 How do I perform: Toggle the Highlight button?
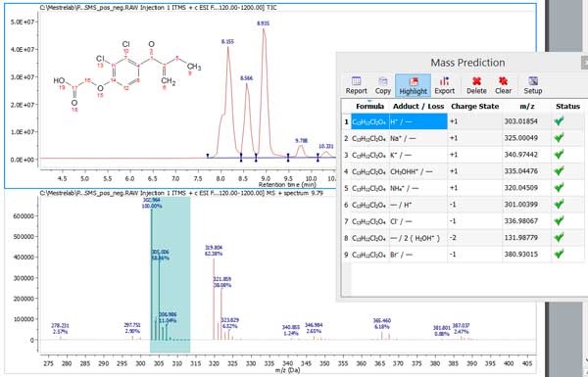click(413, 85)
